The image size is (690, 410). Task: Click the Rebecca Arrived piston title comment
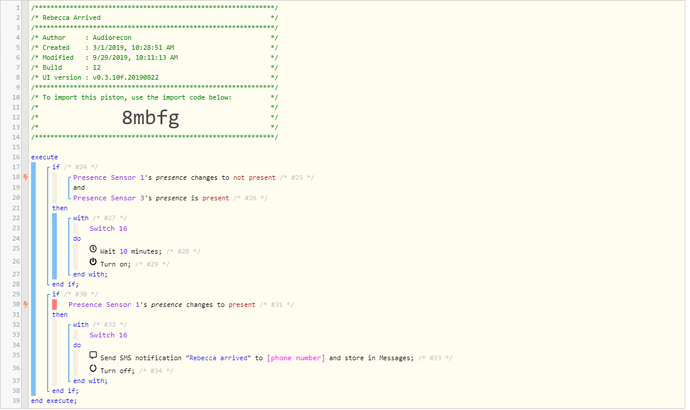pyautogui.click(x=154, y=18)
